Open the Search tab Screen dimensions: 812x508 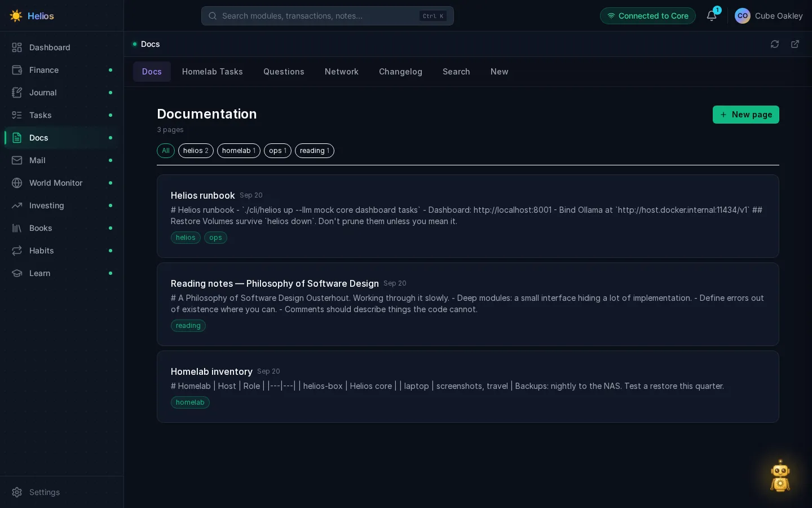(456, 72)
